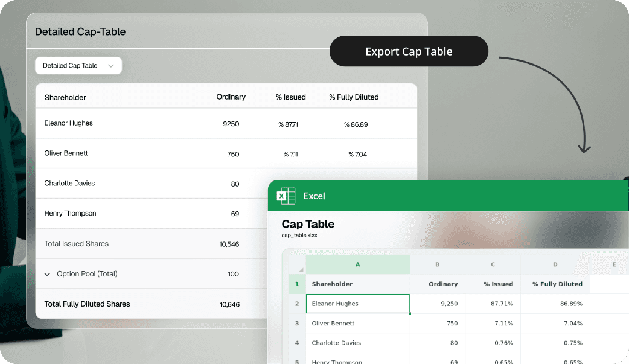
Task: Click the Detailed Cap-Table panel title
Action: coord(80,32)
